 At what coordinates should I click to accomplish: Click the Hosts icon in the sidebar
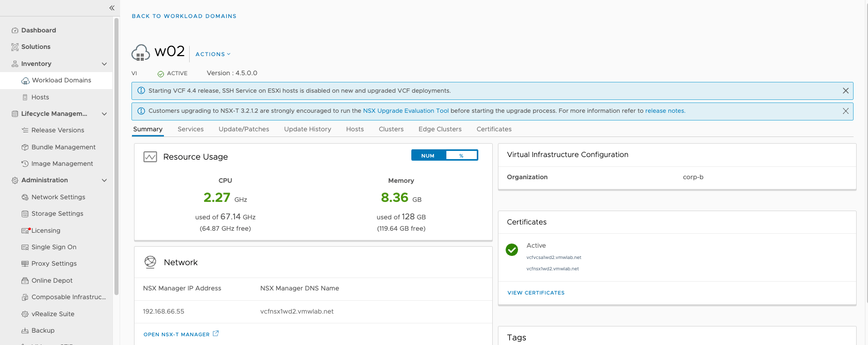click(25, 97)
